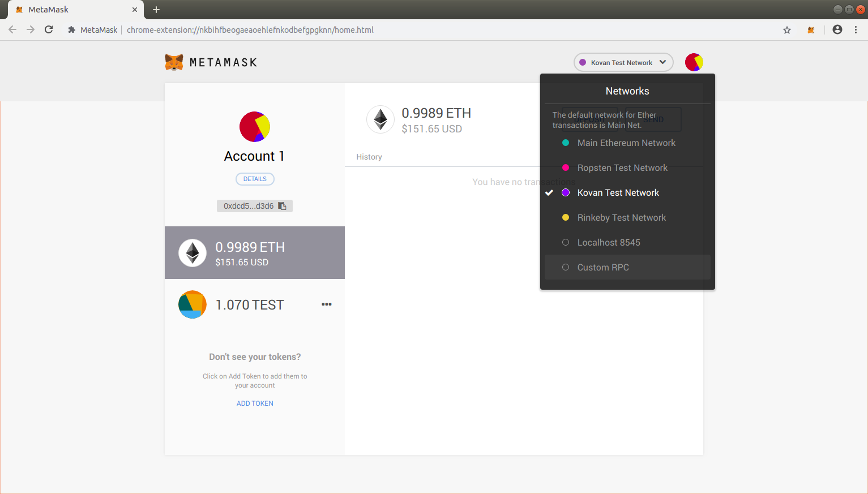868x494 pixels.
Task: Select the Custom RPC radio button
Action: pos(566,267)
